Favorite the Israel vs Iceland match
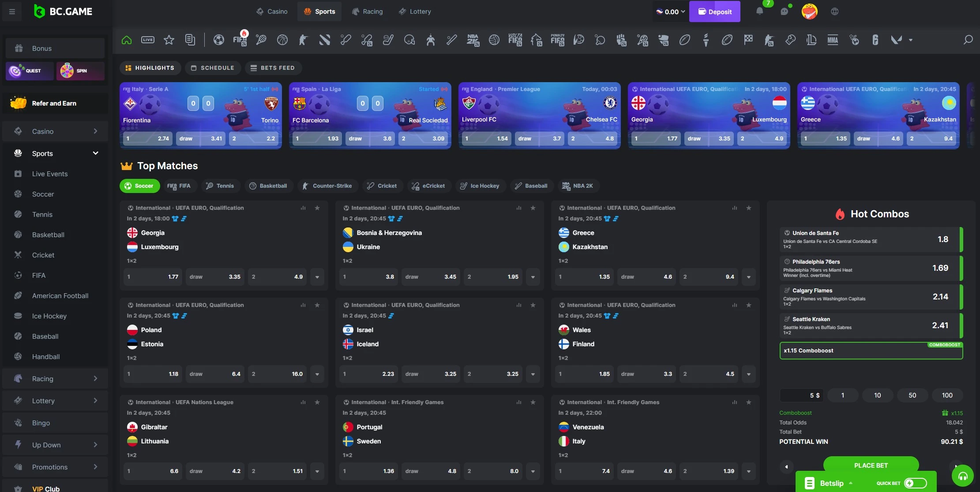The width and height of the screenshot is (980, 492). pos(533,305)
